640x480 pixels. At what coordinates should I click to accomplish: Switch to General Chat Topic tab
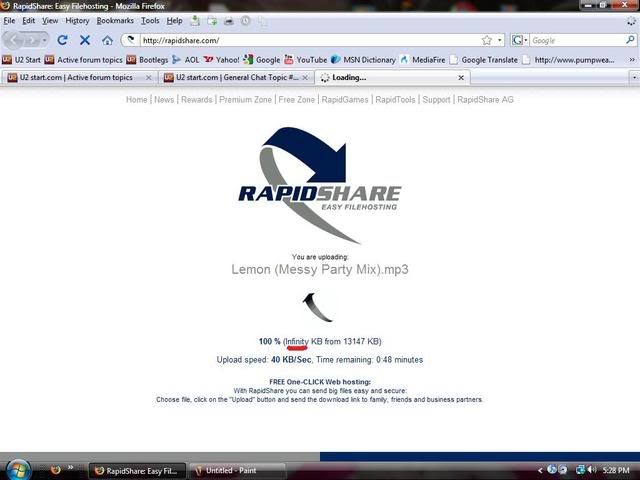(237, 77)
